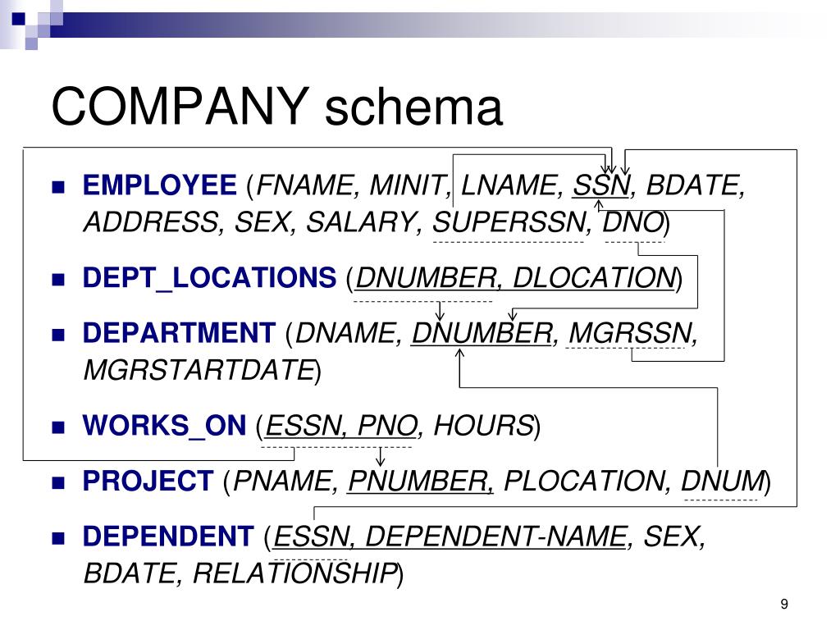Click the WORKS_ON relation name
Screen dimensions: 840x630
(164, 426)
